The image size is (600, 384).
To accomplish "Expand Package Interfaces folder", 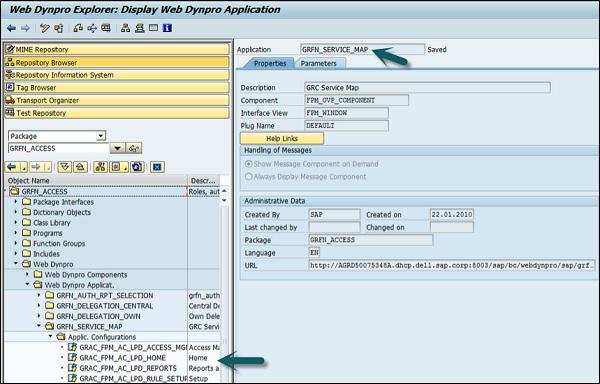I will (16, 201).
